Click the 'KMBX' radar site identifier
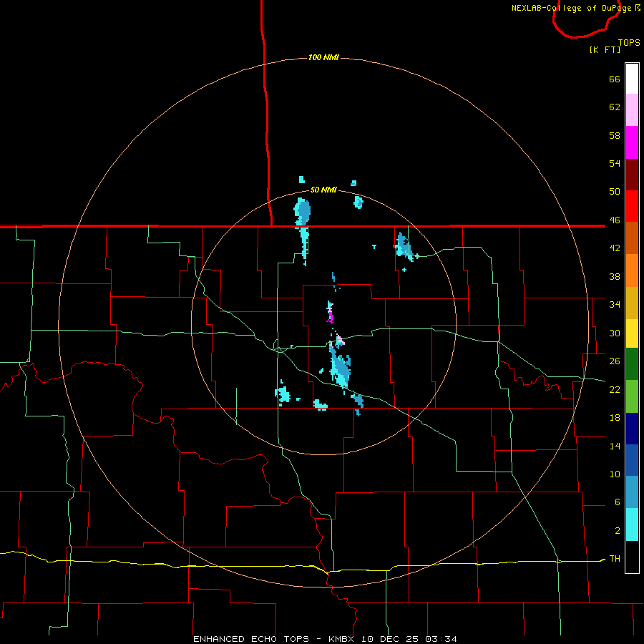 (341, 639)
